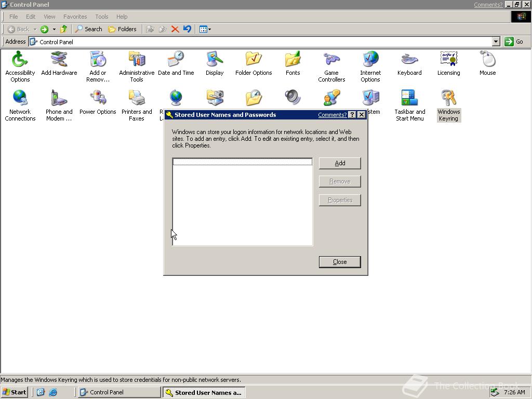Open the Tools menu
The height and width of the screenshot is (399, 532).
click(101, 17)
